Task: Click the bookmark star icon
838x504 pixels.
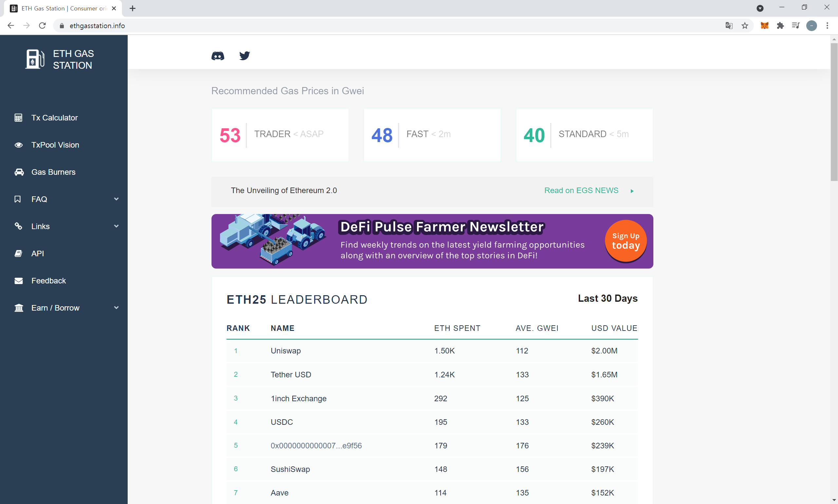Action: [x=745, y=26]
